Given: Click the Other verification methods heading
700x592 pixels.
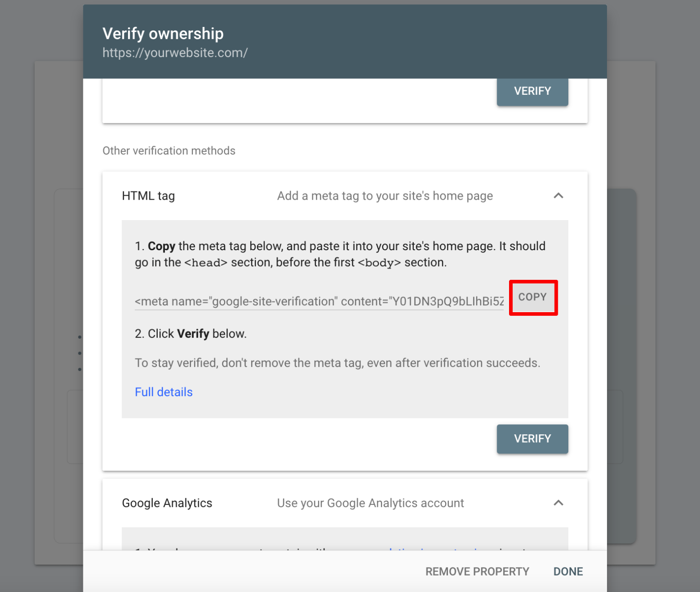Looking at the screenshot, I should [169, 150].
